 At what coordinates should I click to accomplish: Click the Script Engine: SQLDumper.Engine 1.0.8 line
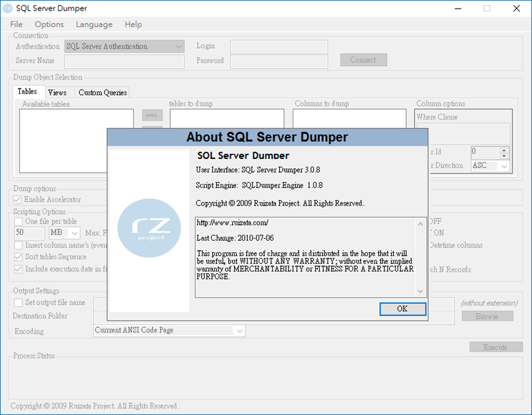point(259,186)
